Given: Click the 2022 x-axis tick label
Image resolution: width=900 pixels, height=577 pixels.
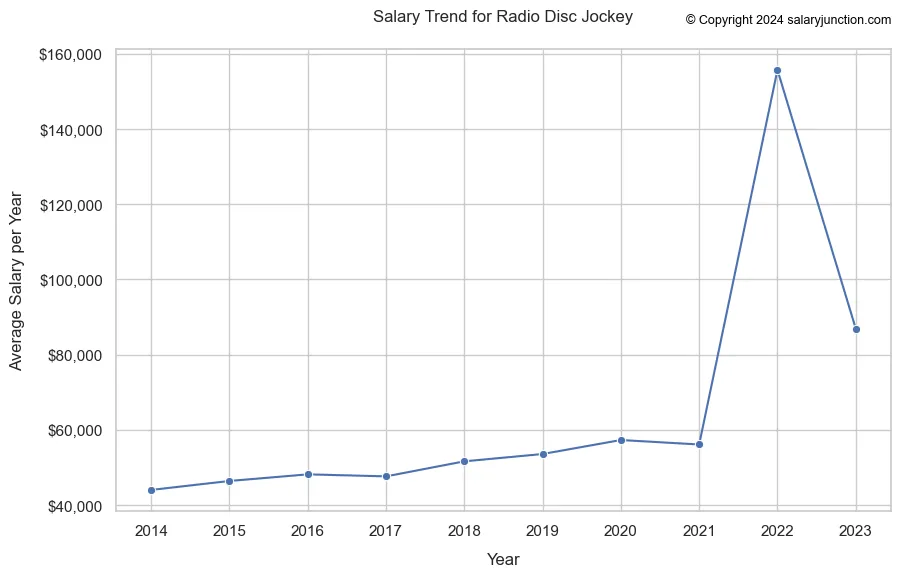Looking at the screenshot, I should tap(777, 529).
